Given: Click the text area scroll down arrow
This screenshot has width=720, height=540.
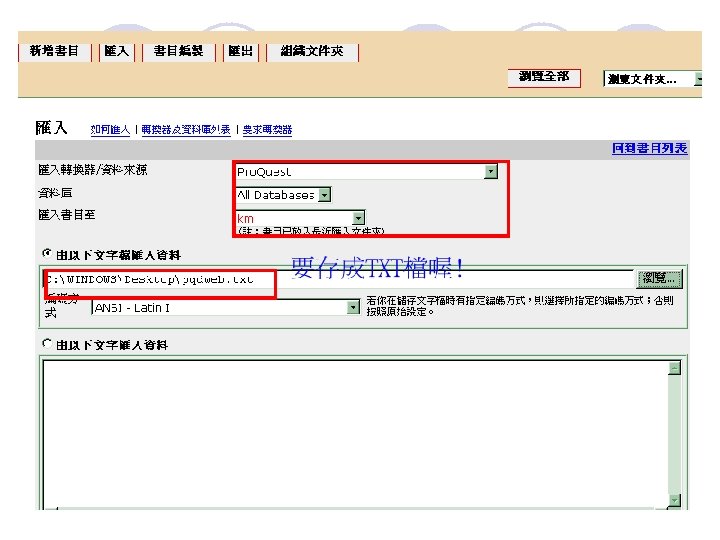Looking at the screenshot, I should coord(674,500).
